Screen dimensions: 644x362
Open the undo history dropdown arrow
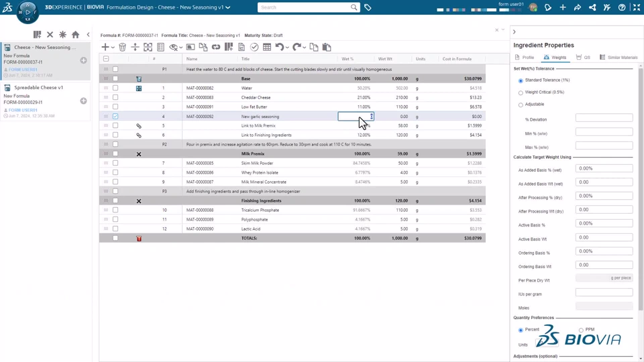coord(287,48)
